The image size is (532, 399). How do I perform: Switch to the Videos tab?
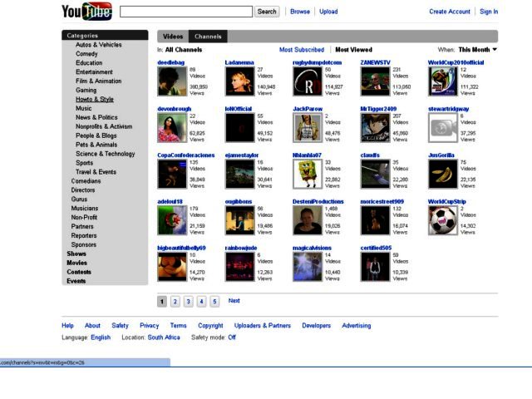pyautogui.click(x=173, y=37)
